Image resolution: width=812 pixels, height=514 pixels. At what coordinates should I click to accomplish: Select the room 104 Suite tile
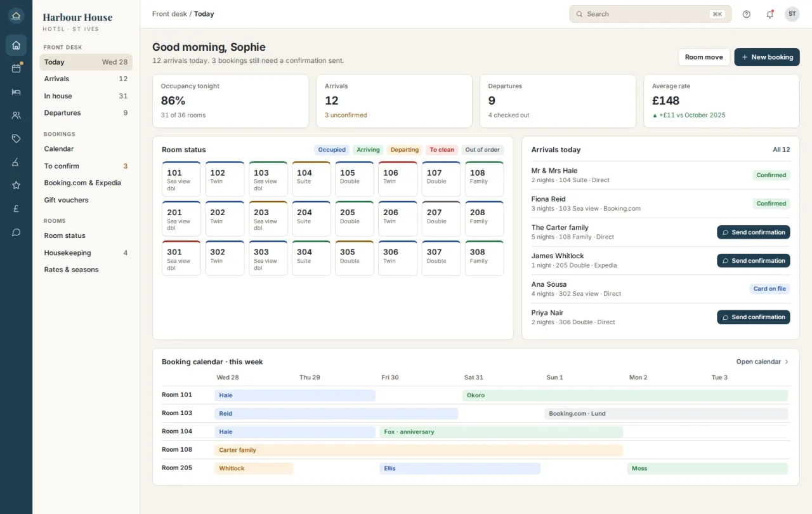coord(311,179)
